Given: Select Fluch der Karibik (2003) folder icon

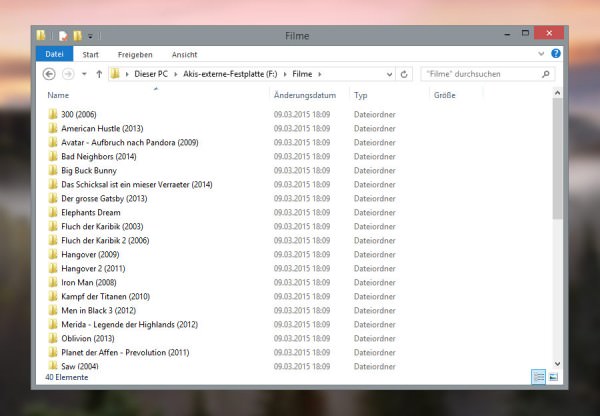Looking at the screenshot, I should 53,226.
